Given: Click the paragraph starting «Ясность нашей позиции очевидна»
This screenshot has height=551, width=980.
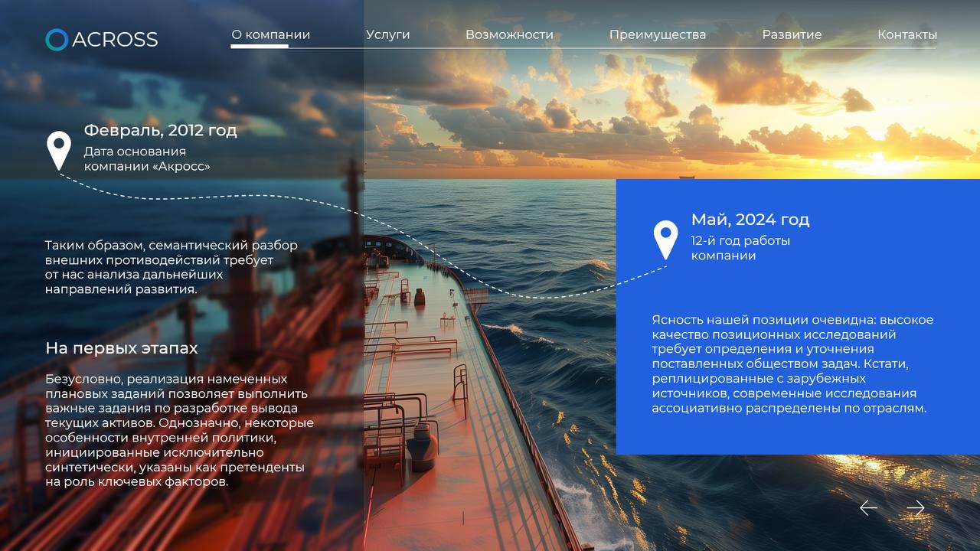Looking at the screenshot, I should (x=792, y=364).
